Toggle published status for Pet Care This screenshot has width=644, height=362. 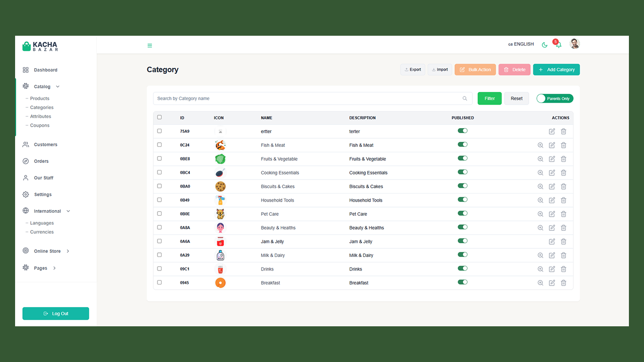[462, 213]
